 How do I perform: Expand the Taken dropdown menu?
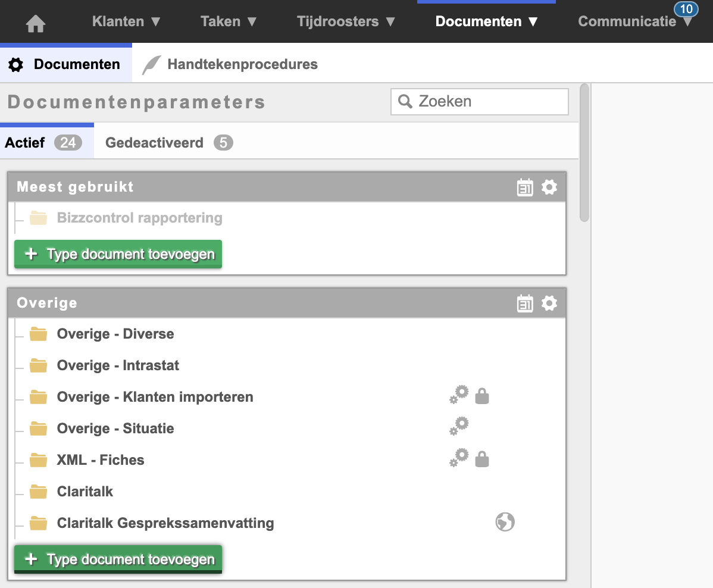(x=229, y=22)
